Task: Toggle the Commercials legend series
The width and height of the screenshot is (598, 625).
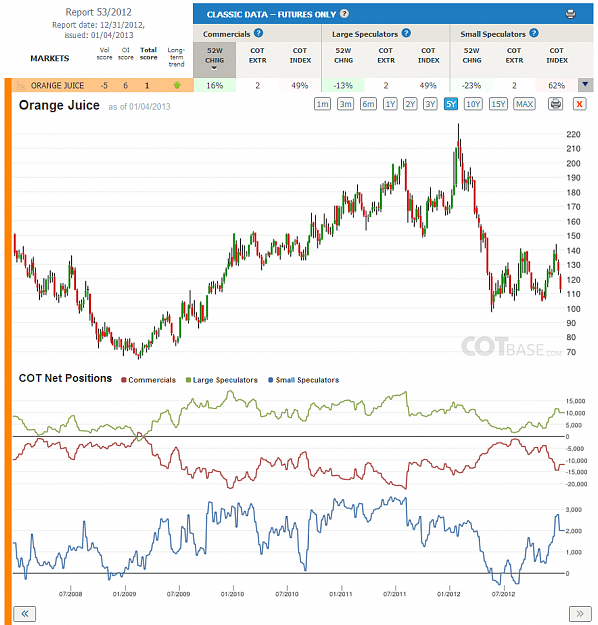Action: pos(148,380)
